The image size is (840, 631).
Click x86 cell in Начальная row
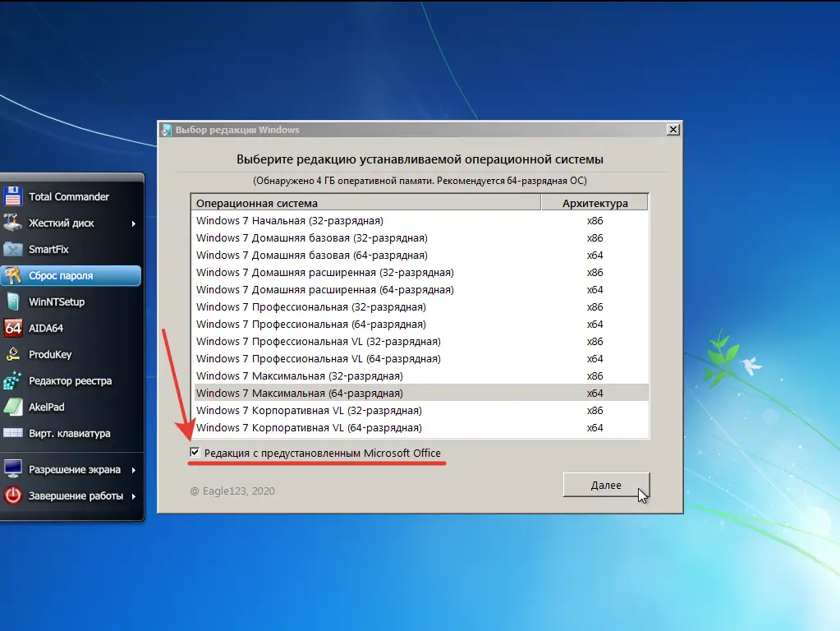pyautogui.click(x=594, y=220)
